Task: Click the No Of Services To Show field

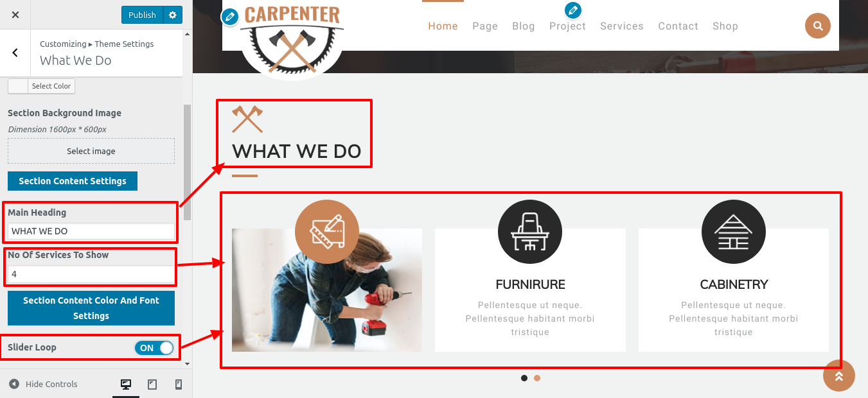Action: tap(91, 274)
